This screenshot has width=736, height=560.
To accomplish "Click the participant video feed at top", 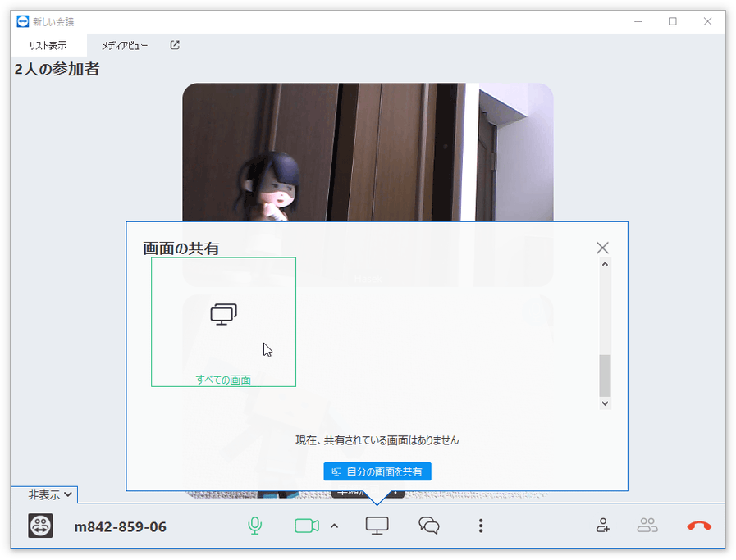I will tap(368, 152).
